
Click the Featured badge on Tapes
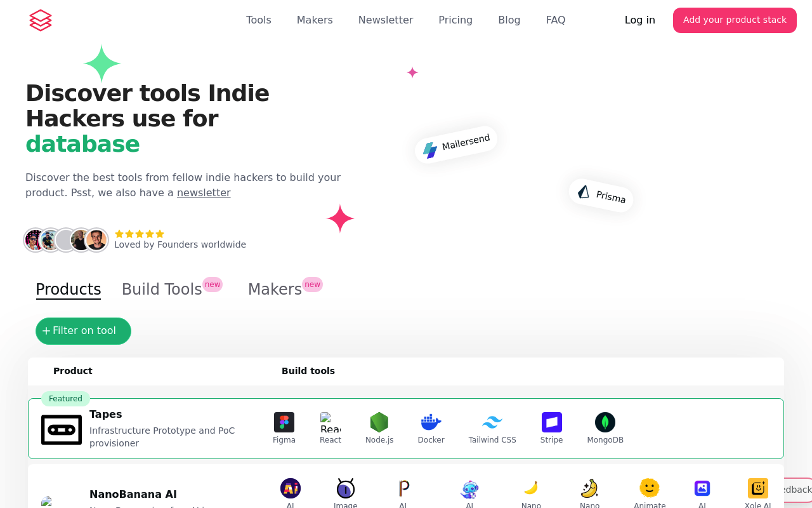[65, 399]
